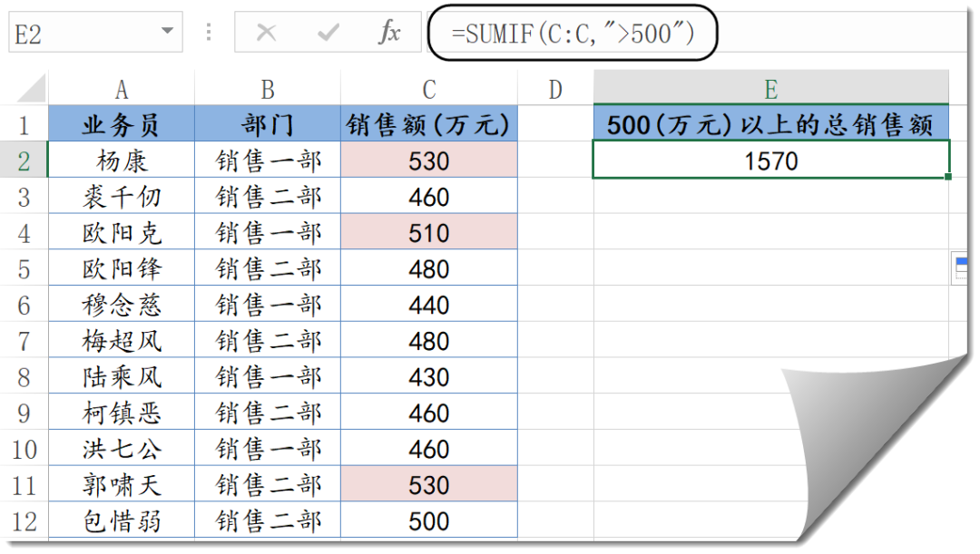Click cell 欧阳锋

[122, 268]
